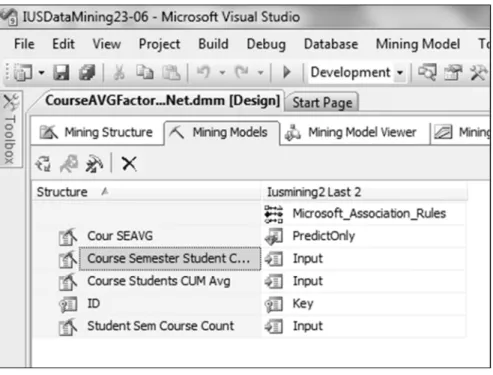
Task: Click the Process mining structure icon
Action: click(43, 164)
